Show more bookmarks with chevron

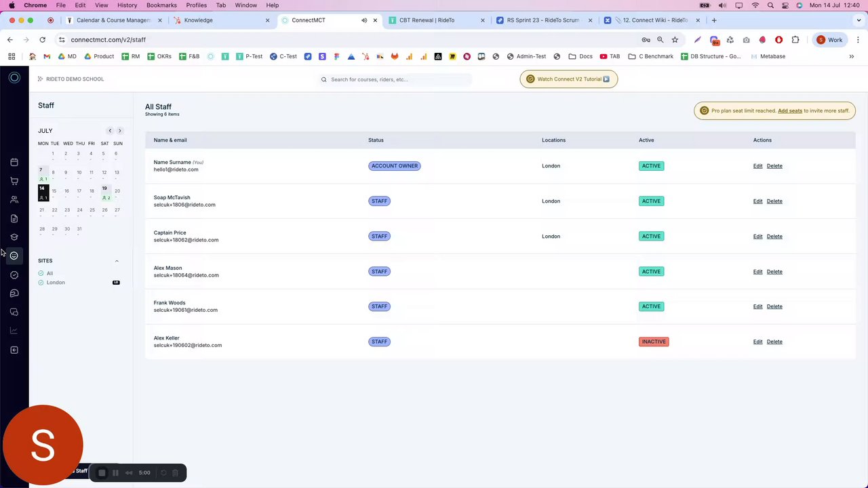coord(852,56)
